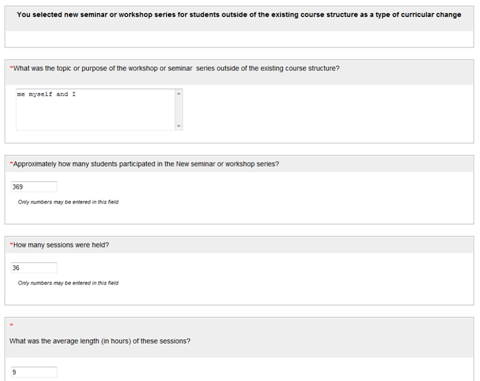This screenshot has width=480, height=381.
Task: Click the 'Approximately how many students participated' label
Action: pos(146,164)
